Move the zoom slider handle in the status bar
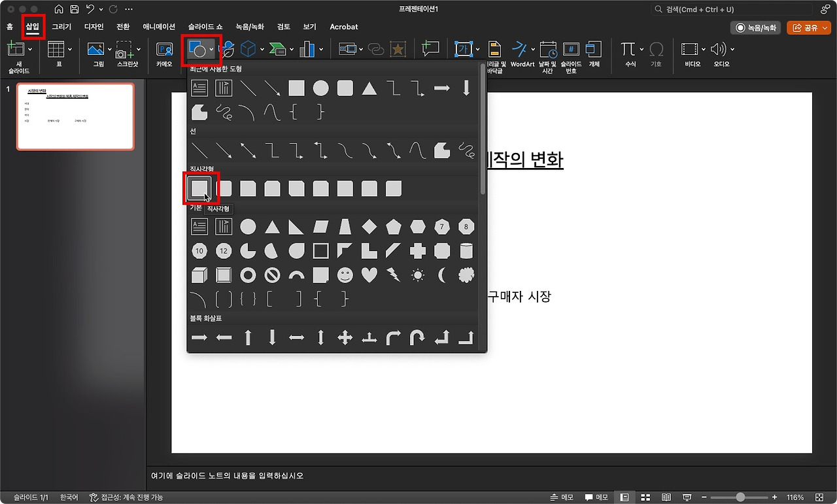This screenshot has width=837, height=504. 740,497
